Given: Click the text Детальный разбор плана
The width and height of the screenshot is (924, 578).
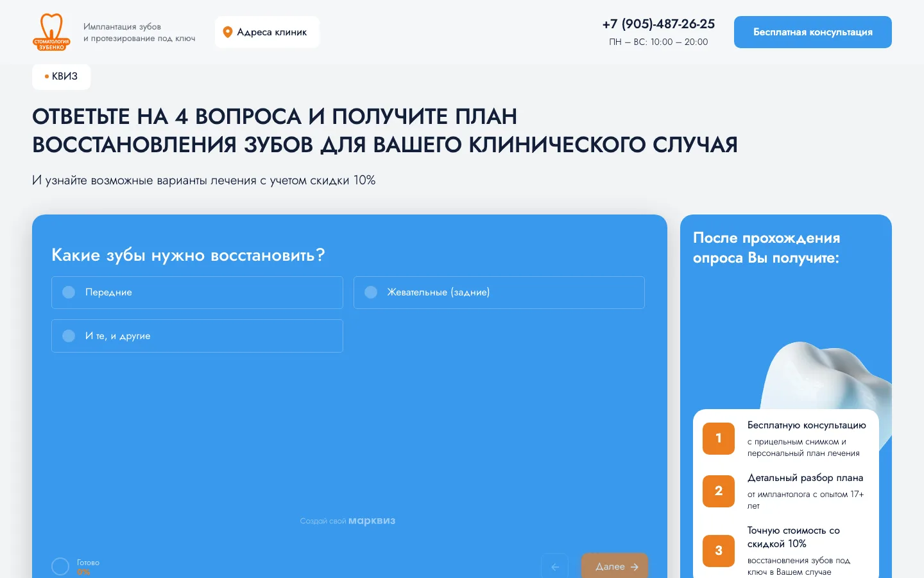Looking at the screenshot, I should [805, 478].
